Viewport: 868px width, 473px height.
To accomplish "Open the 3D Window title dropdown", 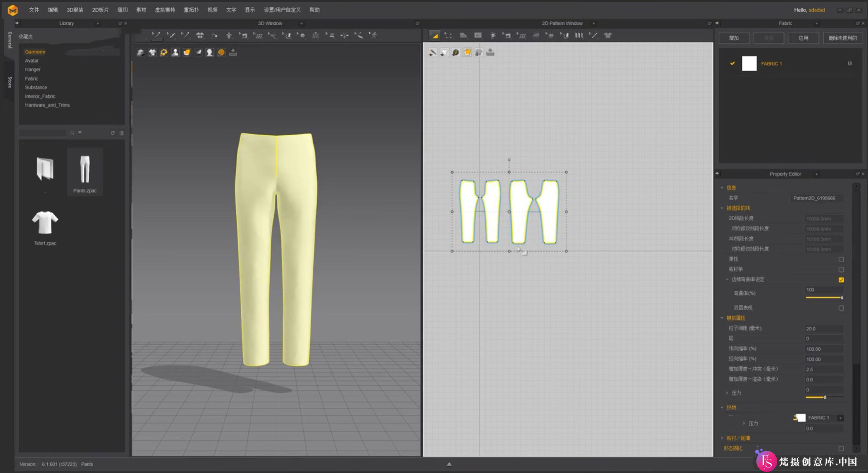I will (301, 23).
